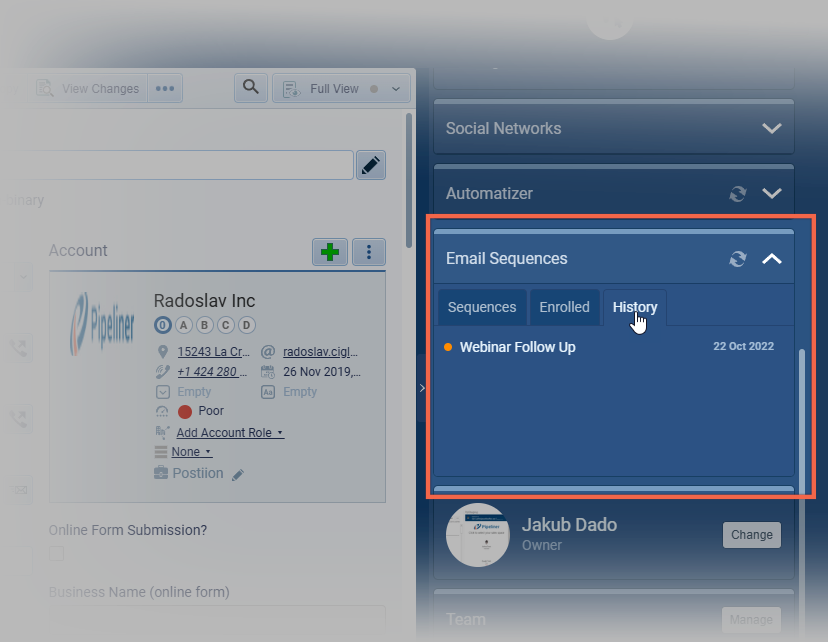The image size is (828, 642).
Task: Open the None dropdown in account card
Action: pos(192,452)
